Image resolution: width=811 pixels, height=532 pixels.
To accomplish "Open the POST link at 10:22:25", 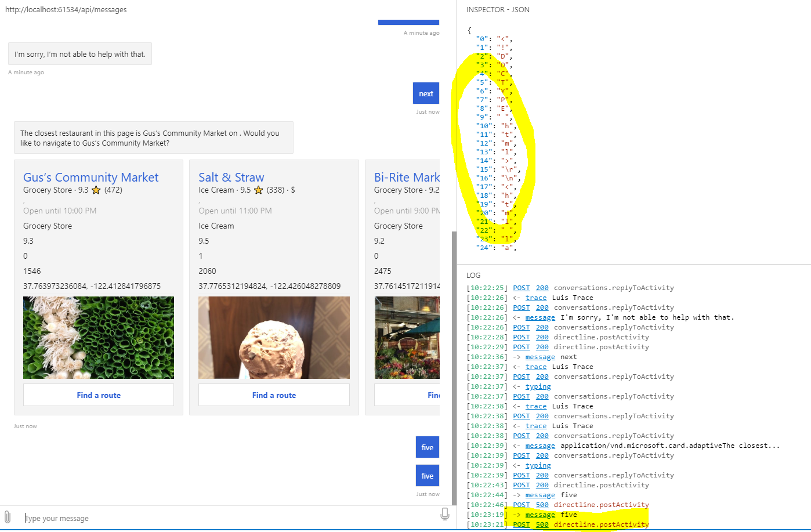I will click(521, 288).
